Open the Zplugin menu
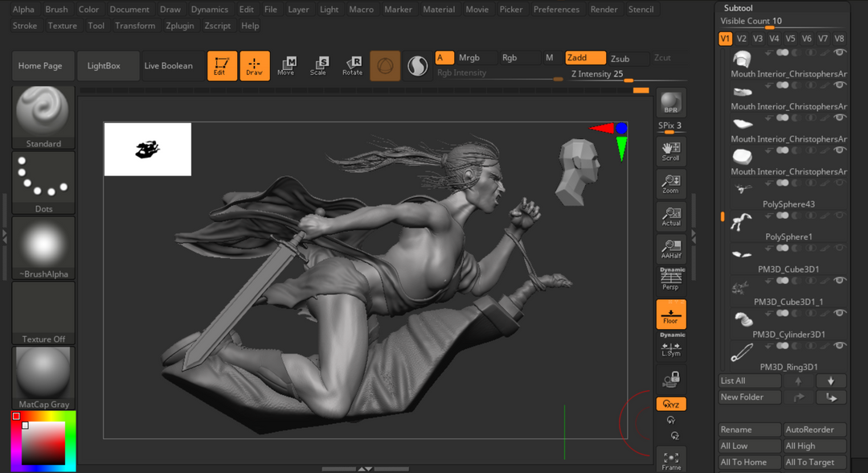This screenshot has height=473, width=868. click(180, 26)
